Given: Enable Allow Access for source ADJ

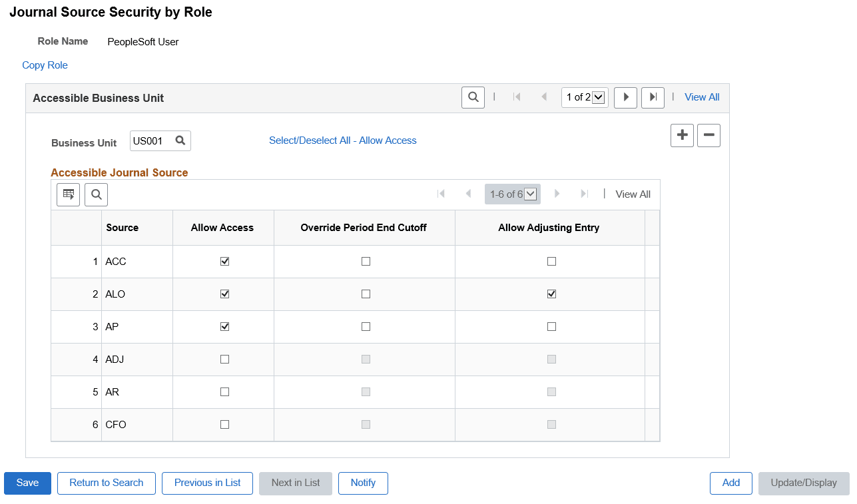Looking at the screenshot, I should click(224, 359).
